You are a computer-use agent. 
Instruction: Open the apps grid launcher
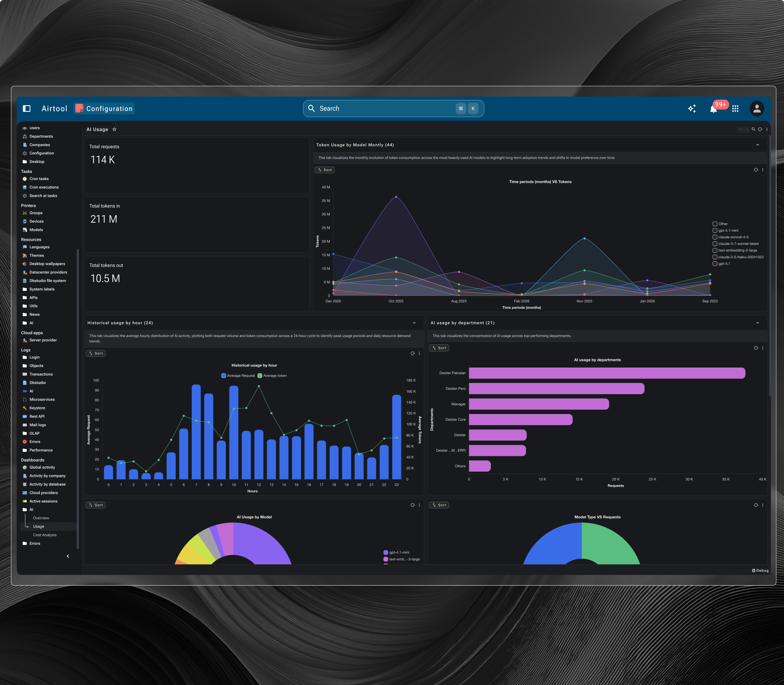point(735,108)
